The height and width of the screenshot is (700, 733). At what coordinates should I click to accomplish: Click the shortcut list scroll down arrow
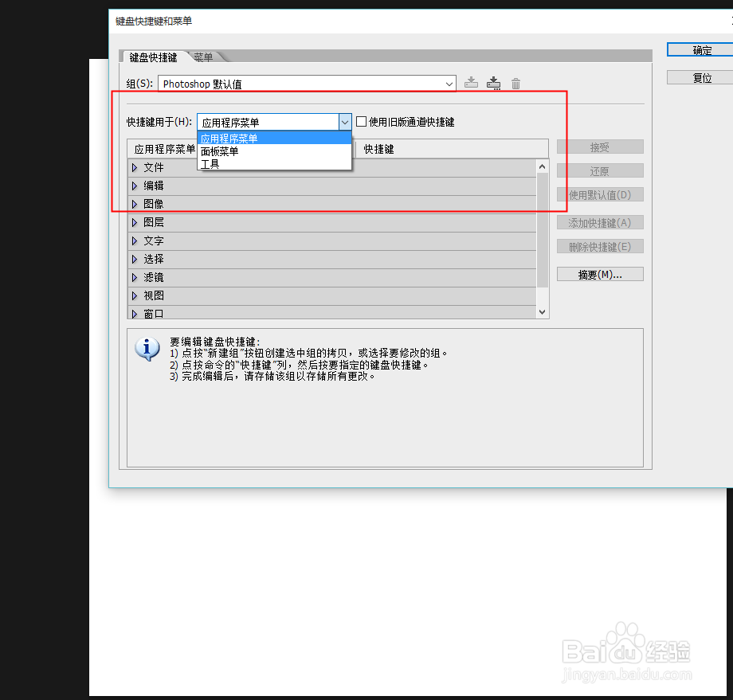pos(543,312)
